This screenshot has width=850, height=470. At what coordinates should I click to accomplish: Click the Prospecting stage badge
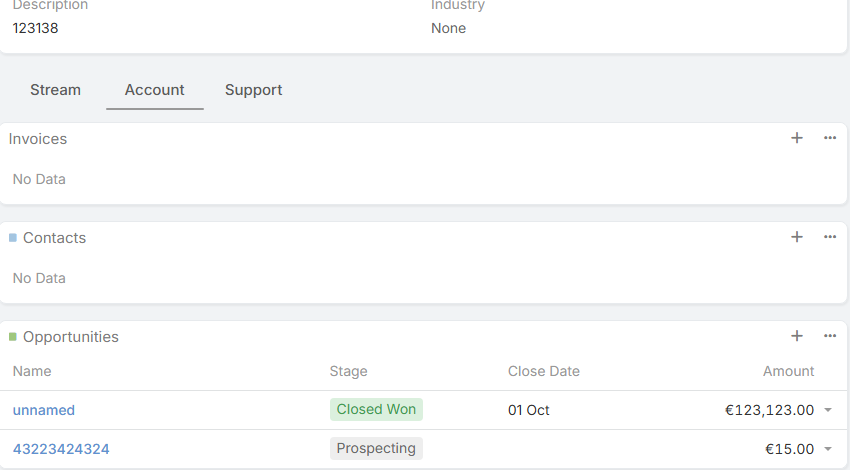tap(376, 448)
